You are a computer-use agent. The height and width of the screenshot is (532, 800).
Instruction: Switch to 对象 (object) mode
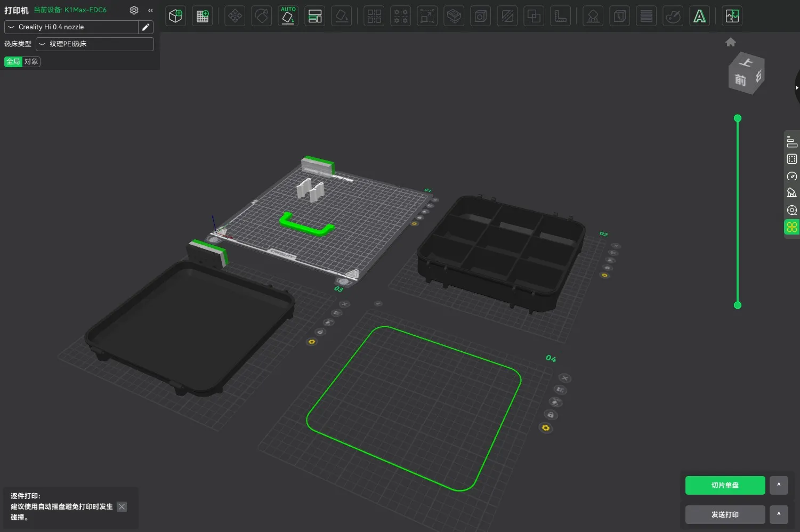[x=31, y=62]
